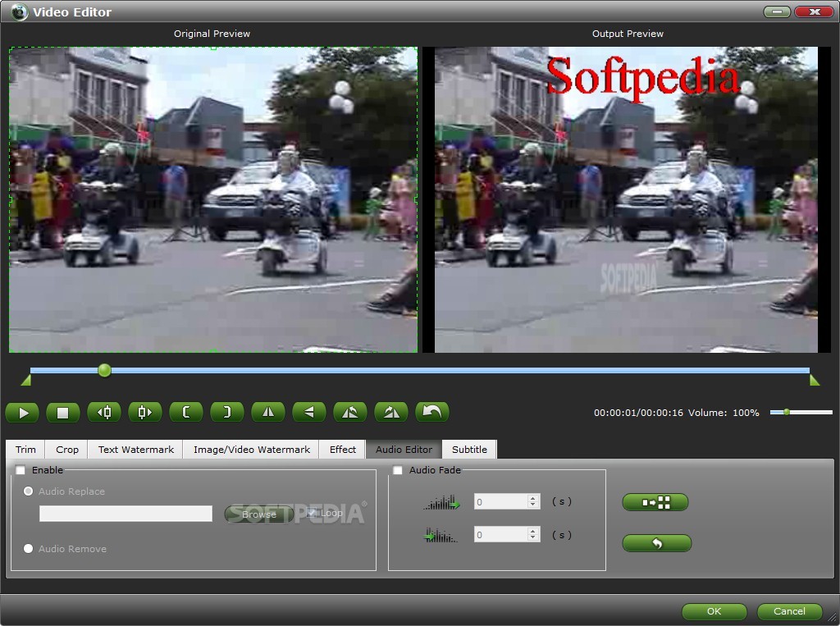Open the Trim tab
Screen dimensions: 840x626
[25, 449]
